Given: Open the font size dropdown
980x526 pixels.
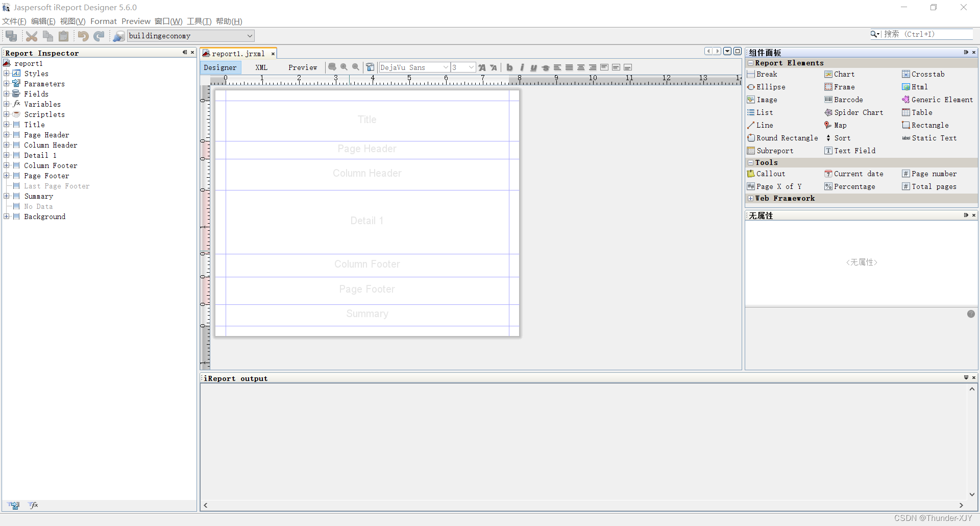Looking at the screenshot, I should tap(471, 67).
